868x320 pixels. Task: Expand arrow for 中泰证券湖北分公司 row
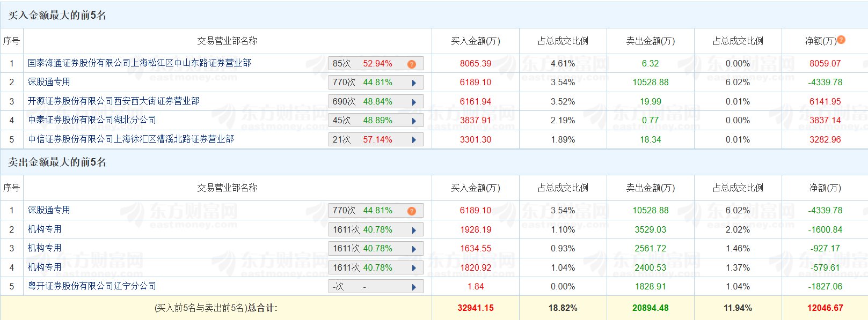414,121
